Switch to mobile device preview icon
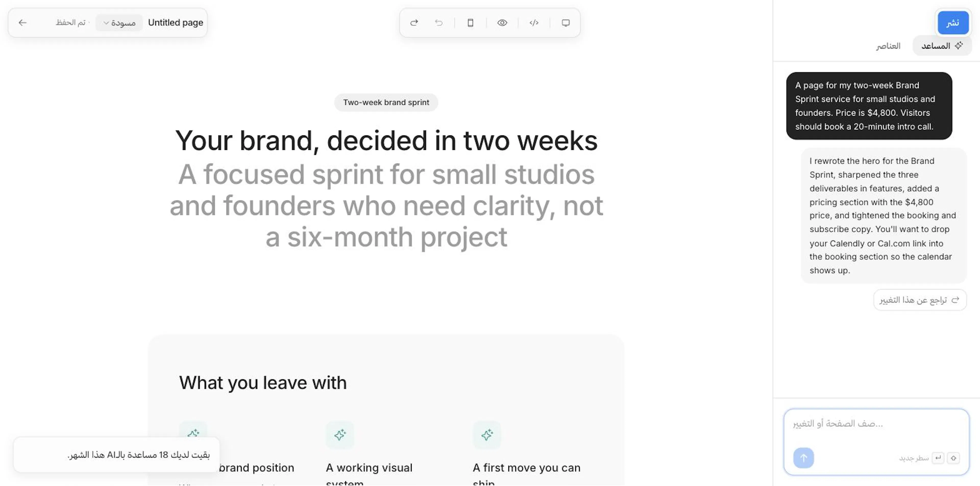980x486 pixels. pos(470,23)
